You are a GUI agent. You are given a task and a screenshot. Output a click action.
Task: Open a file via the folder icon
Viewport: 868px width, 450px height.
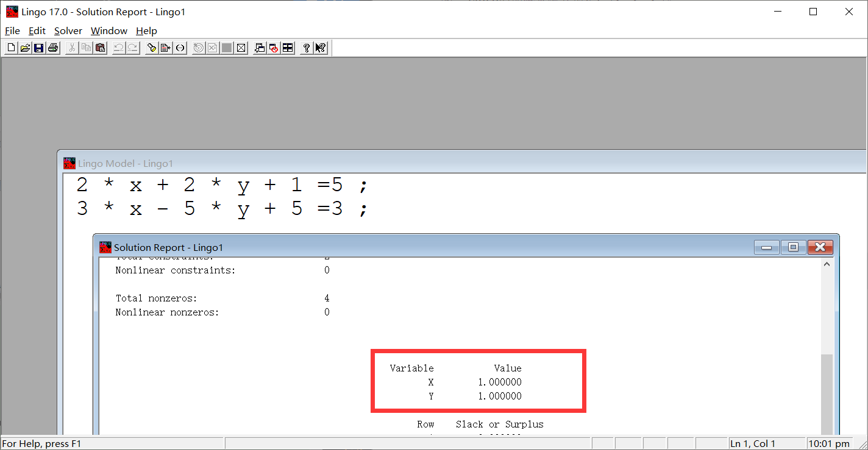(25, 48)
